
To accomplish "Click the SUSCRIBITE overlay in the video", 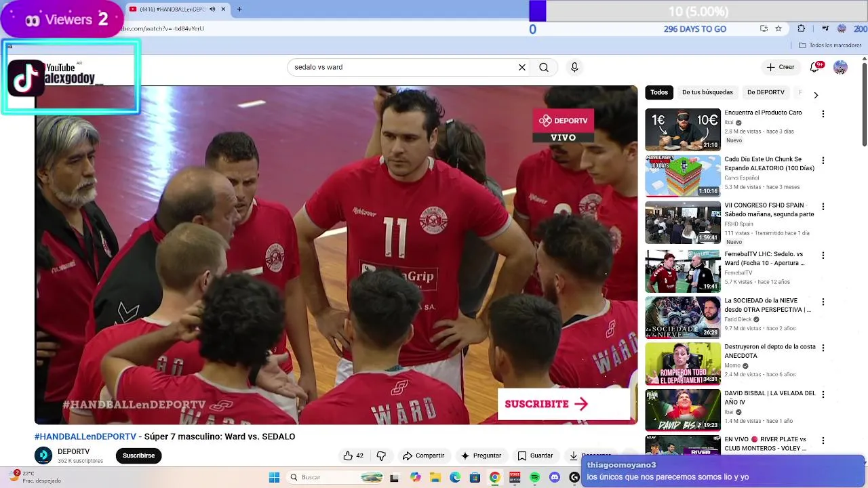I will [x=564, y=404].
